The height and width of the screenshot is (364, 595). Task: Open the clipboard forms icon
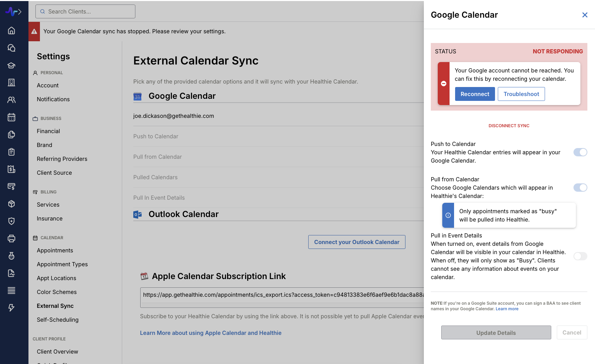[x=11, y=152]
